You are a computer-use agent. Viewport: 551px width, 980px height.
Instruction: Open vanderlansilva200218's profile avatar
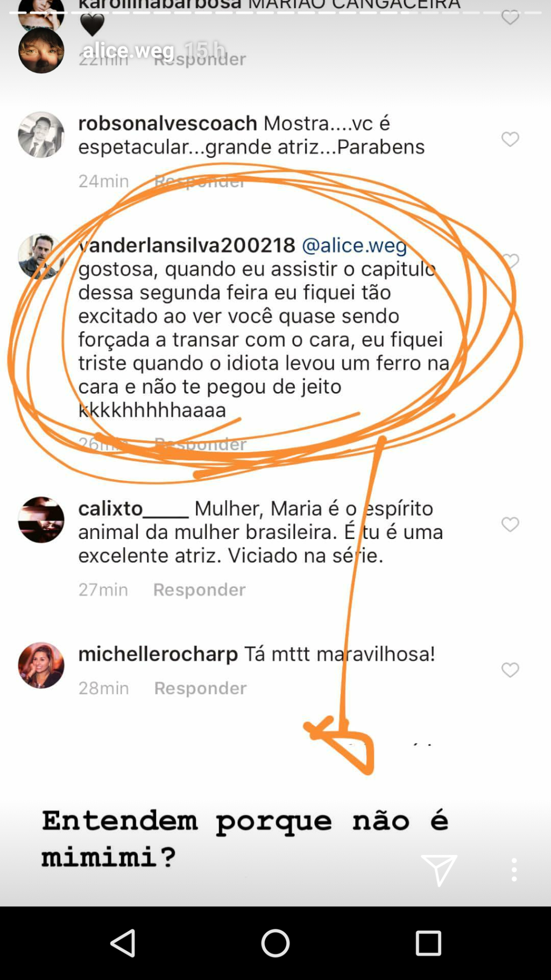click(x=41, y=256)
